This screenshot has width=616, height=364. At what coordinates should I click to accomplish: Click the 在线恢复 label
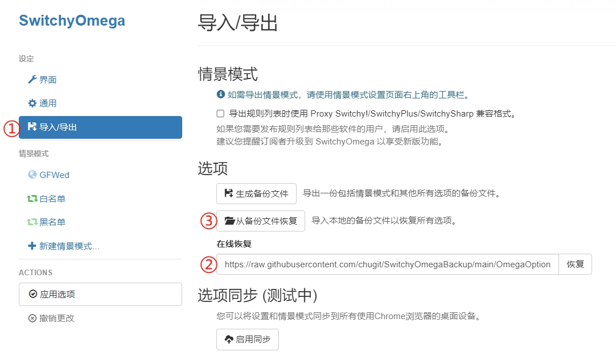click(234, 244)
